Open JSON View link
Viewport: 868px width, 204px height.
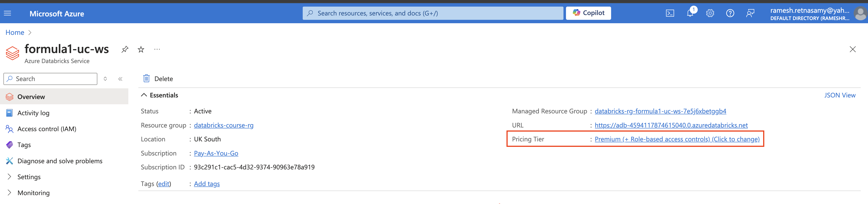point(840,95)
